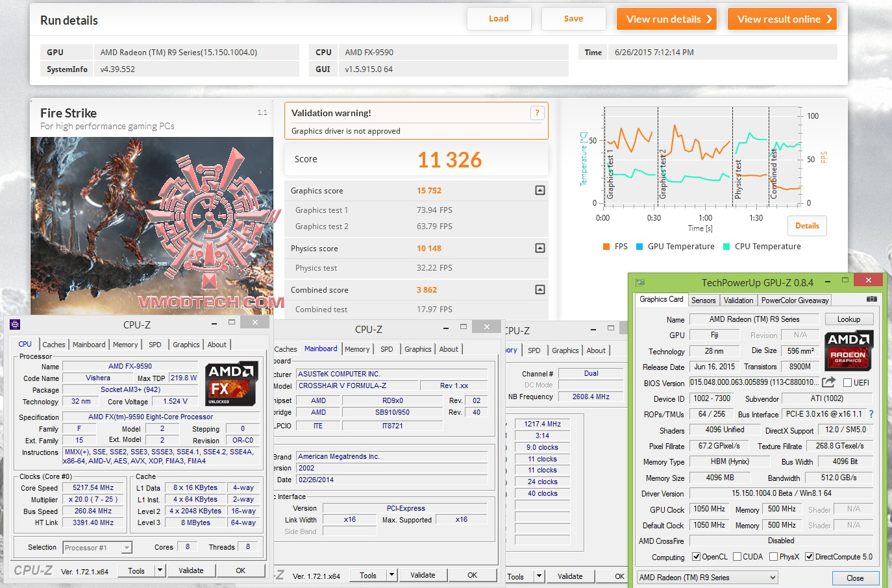The height and width of the screenshot is (588, 892).
Task: Uncheck the DirectCompute 5.0 checkbox
Action: coord(809,557)
